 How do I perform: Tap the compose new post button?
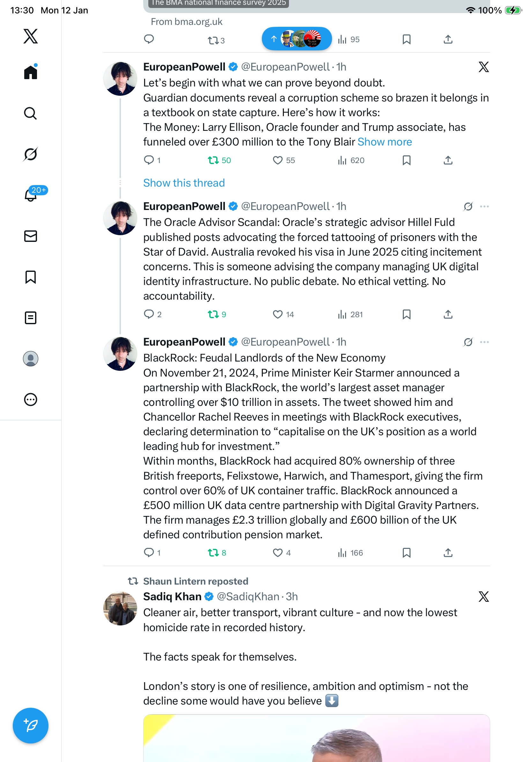(31, 725)
